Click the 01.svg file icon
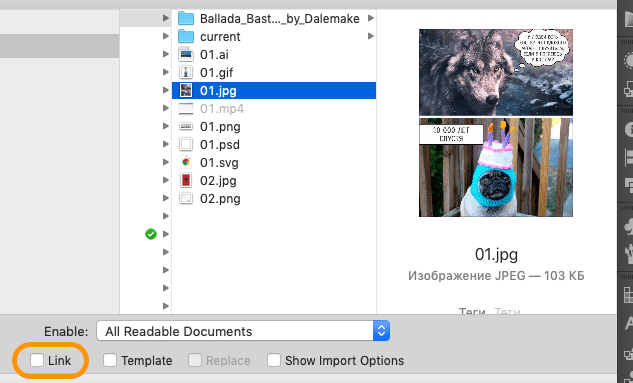 pos(186,162)
